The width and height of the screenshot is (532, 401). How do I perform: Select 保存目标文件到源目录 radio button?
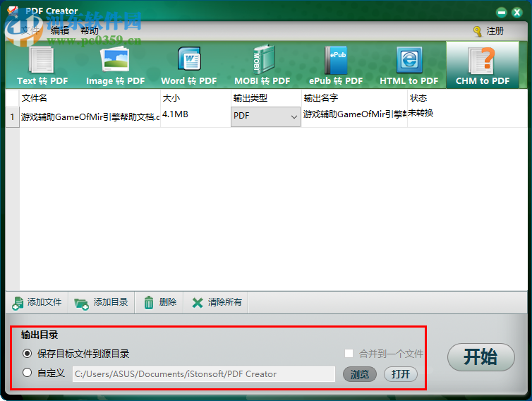[27, 354]
